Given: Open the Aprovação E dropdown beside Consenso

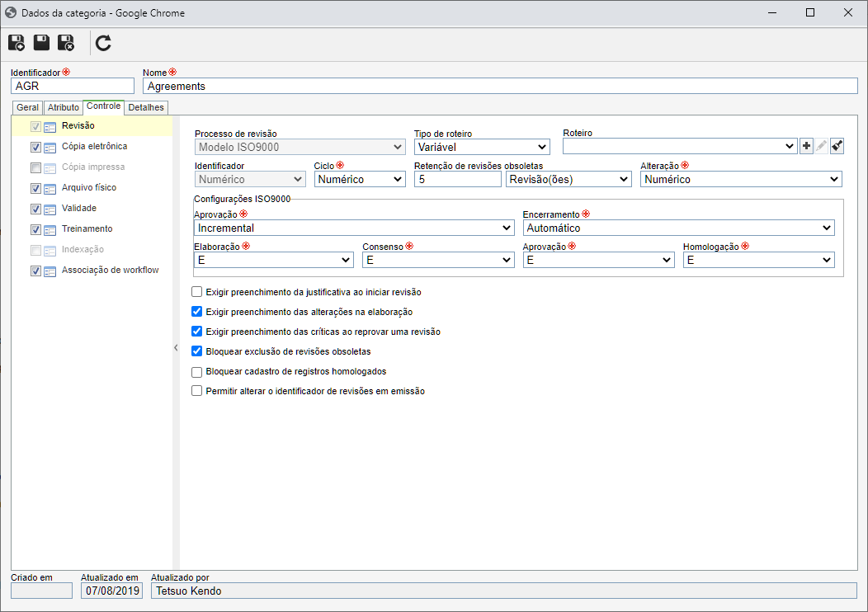Looking at the screenshot, I should point(599,260).
